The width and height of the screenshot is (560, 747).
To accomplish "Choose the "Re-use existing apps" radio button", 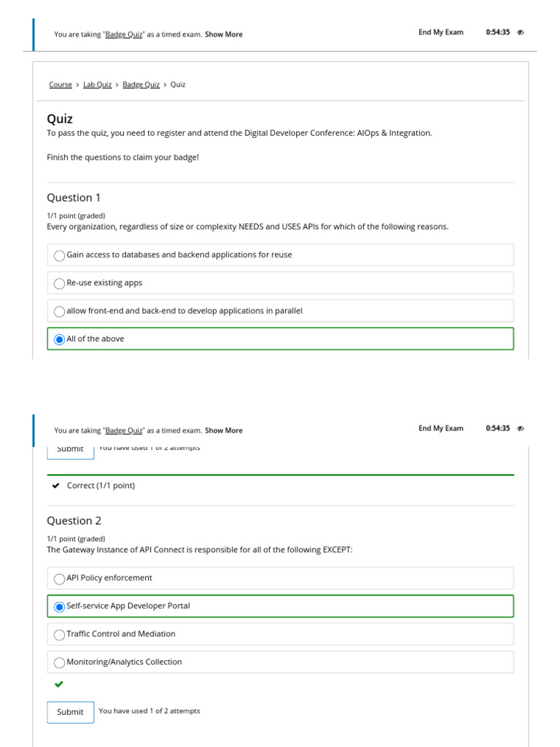I will [60, 283].
